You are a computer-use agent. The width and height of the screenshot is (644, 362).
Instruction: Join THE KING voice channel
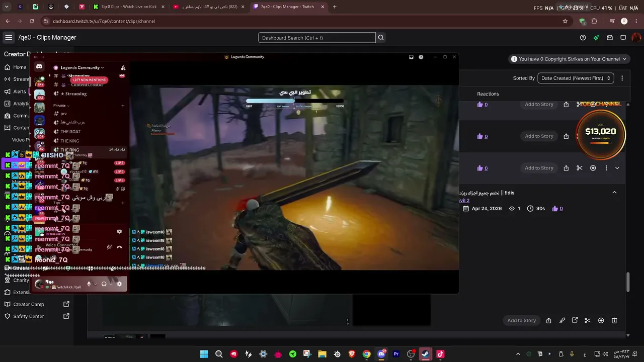pyautogui.click(x=70, y=141)
